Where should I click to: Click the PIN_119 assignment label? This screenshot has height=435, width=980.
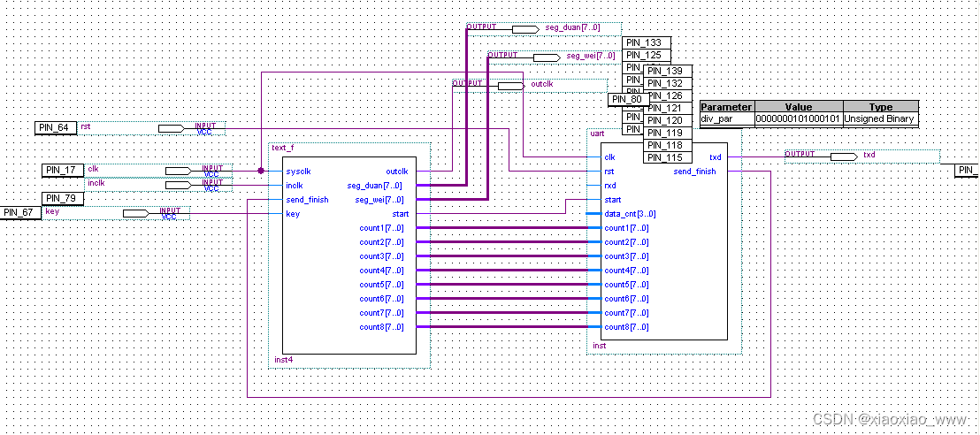click(x=668, y=133)
